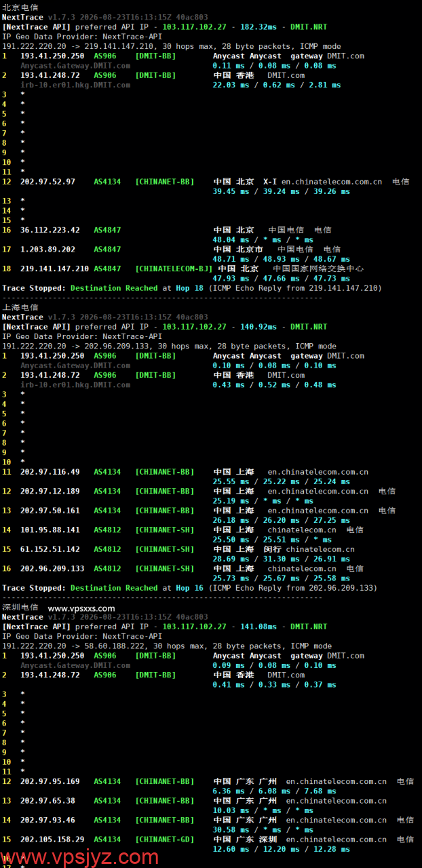Click hop IP 202.97.116.49

(50, 472)
